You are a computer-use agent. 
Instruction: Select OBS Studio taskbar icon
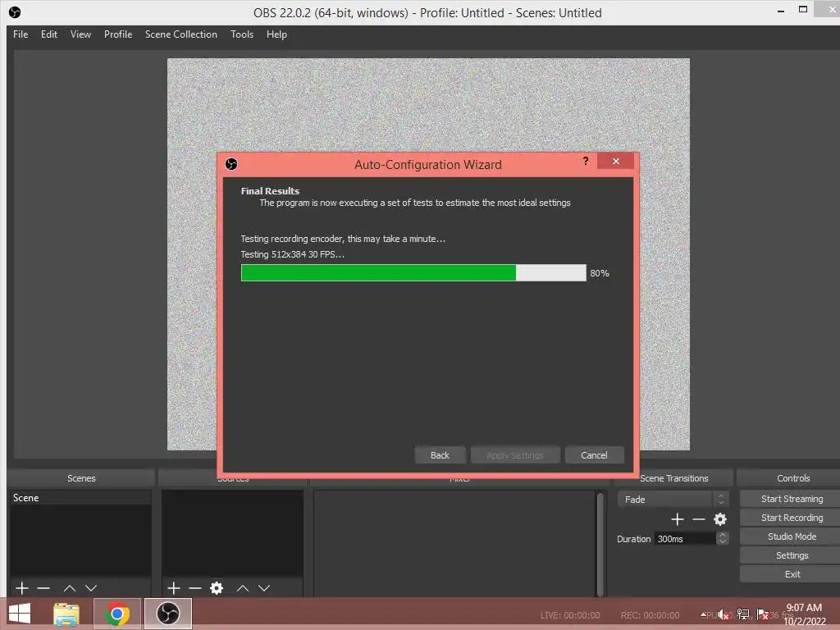[167, 614]
